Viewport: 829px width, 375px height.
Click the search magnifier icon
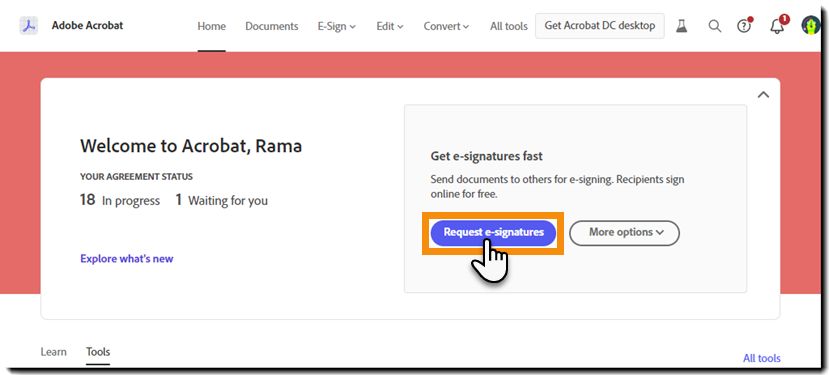pos(714,26)
